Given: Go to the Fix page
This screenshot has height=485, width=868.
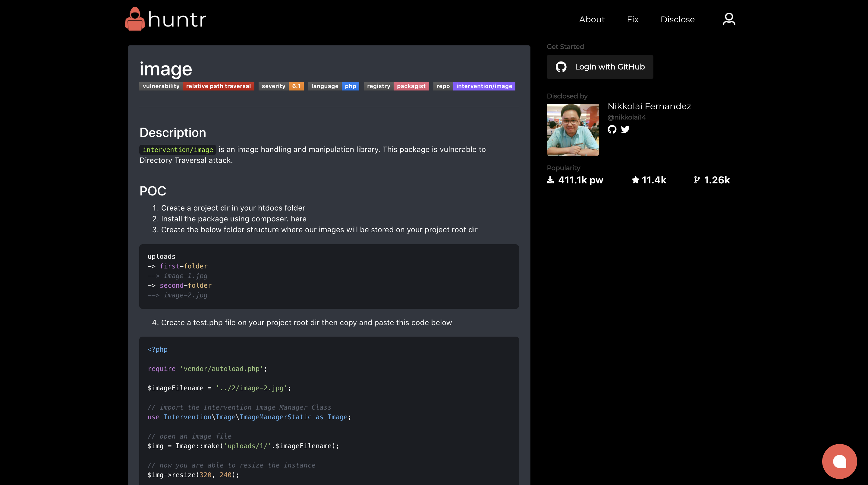Looking at the screenshot, I should pos(633,20).
